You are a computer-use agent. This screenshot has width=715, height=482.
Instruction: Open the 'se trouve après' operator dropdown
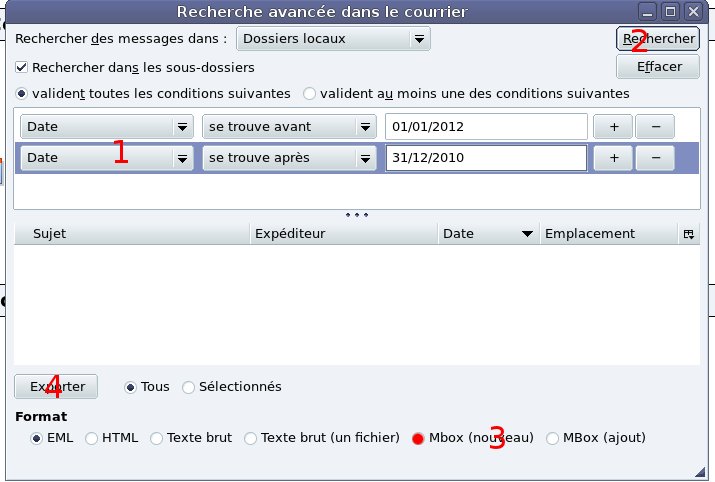point(288,158)
